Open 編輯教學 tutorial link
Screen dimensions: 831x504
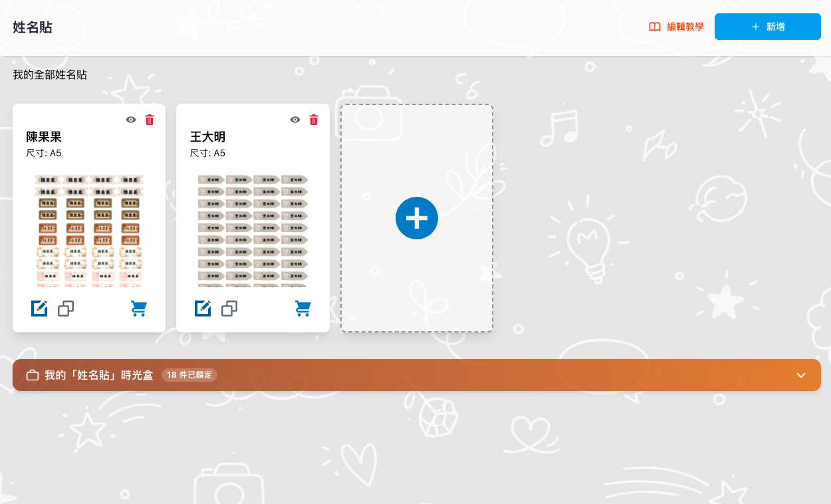tap(675, 27)
